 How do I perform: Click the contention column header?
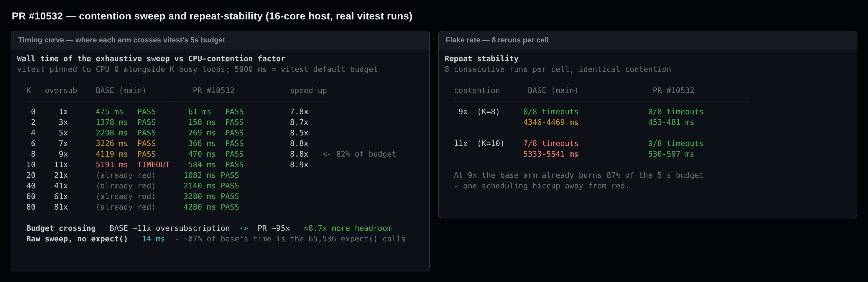(x=477, y=91)
